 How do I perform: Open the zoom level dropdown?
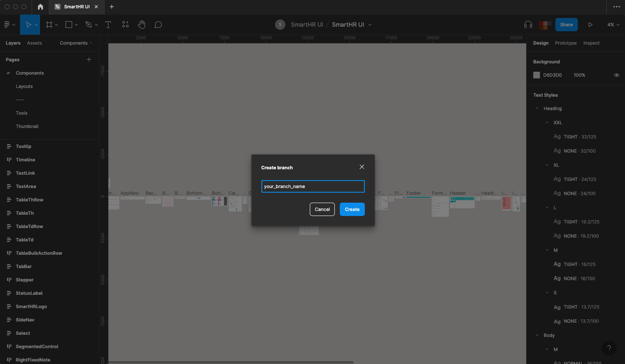point(613,25)
